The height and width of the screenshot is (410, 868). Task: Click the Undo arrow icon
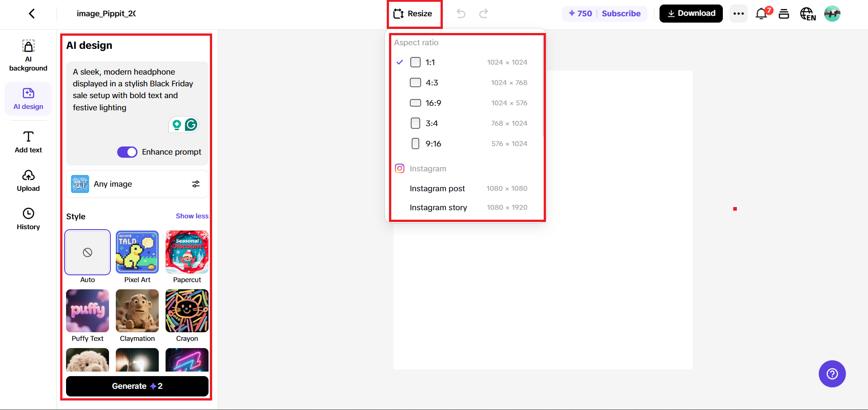pos(461,14)
